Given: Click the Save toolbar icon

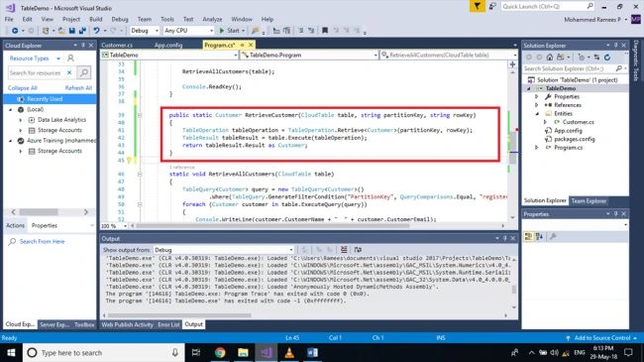Looking at the screenshot, I should pos(72,31).
